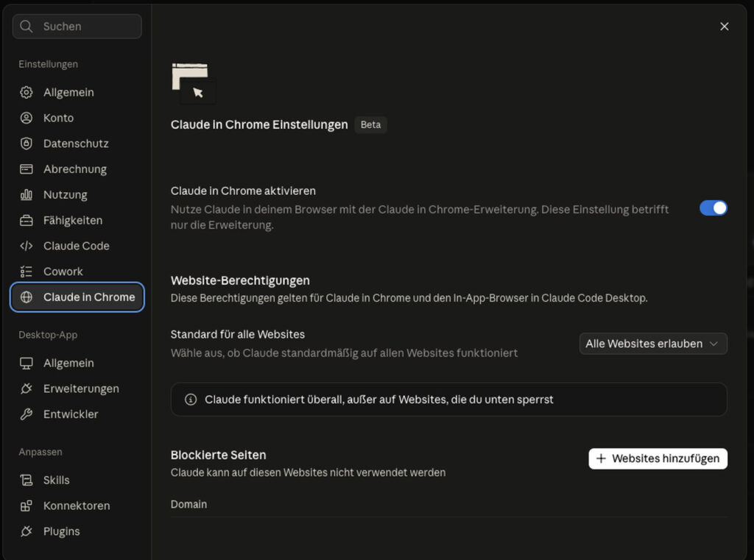Click the bar chart icon beside Nutzung
The height and width of the screenshot is (560, 754).
tap(26, 195)
